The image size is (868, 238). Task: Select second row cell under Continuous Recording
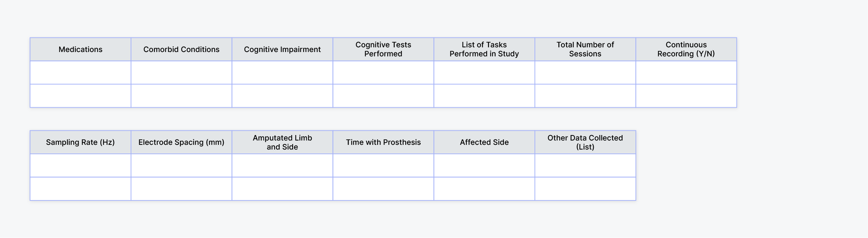[x=686, y=96]
